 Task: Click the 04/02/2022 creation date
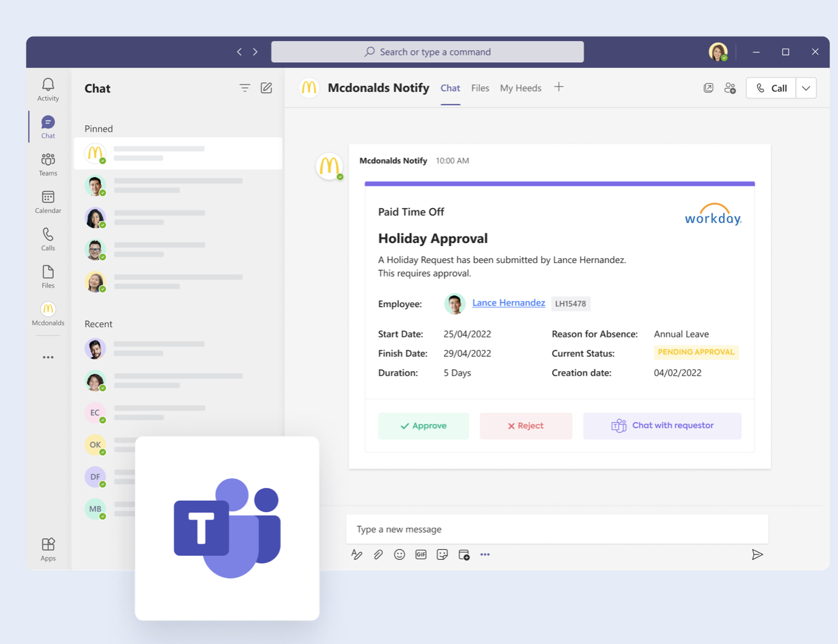(678, 372)
